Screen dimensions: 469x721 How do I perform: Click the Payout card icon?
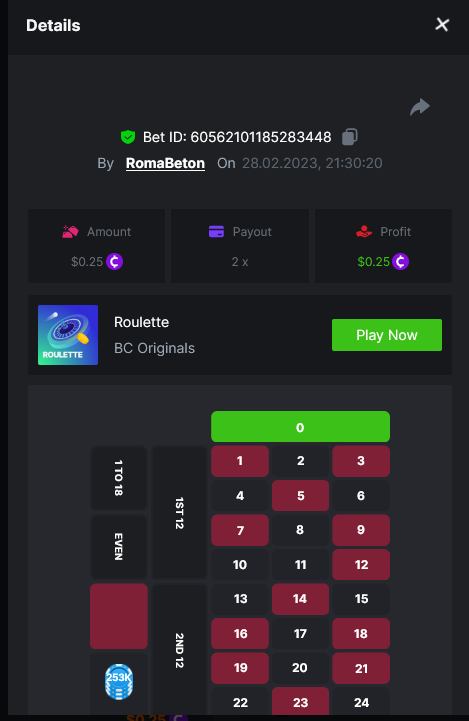pos(216,231)
